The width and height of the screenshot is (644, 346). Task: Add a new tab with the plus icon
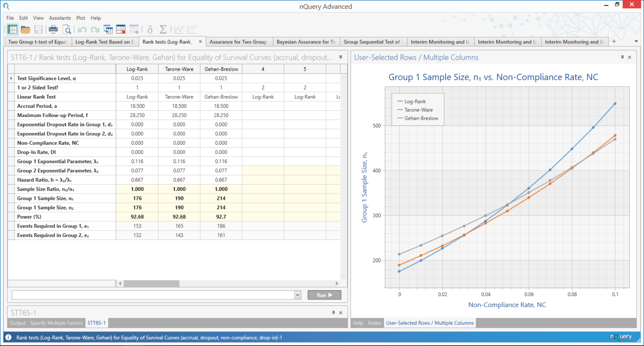tap(614, 41)
